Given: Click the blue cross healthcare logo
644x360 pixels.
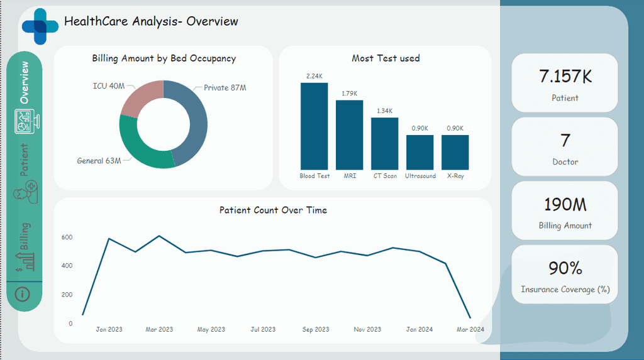Looking at the screenshot, I should coord(40,26).
